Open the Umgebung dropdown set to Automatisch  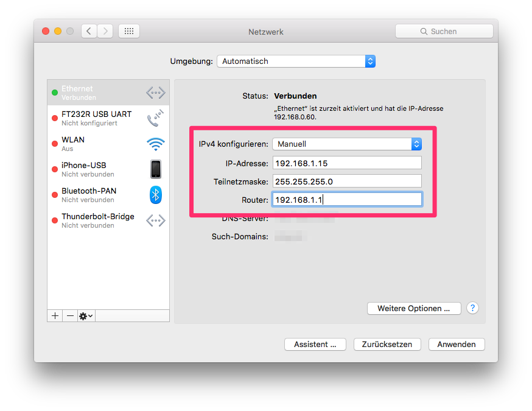(x=296, y=61)
